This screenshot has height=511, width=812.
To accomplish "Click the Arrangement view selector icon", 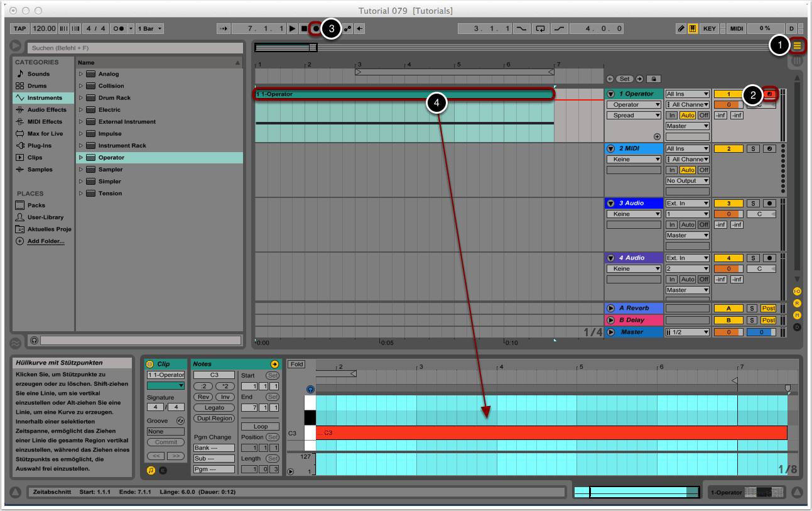I will (798, 45).
